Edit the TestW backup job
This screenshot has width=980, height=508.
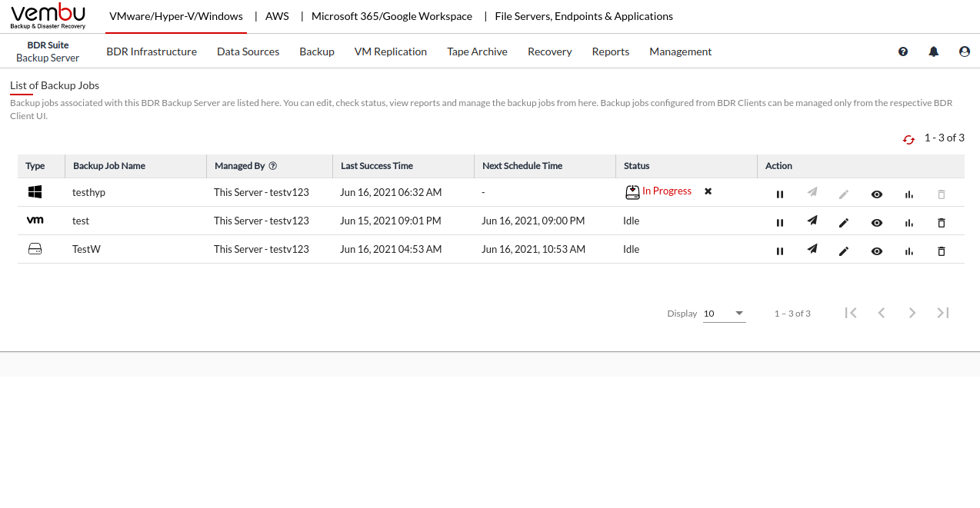[x=844, y=251]
